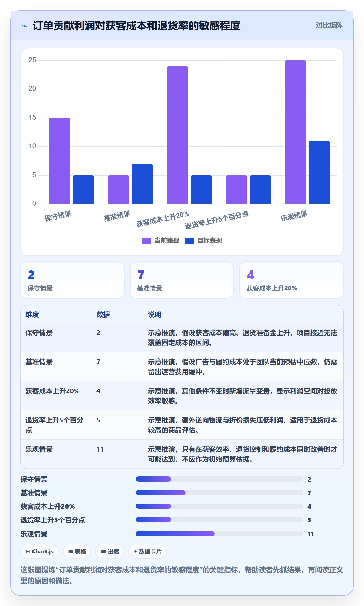This screenshot has width=364, height=606.
Task: Click the summary paragraph starting 这张图提炼
Action: pyautogui.click(x=182, y=575)
